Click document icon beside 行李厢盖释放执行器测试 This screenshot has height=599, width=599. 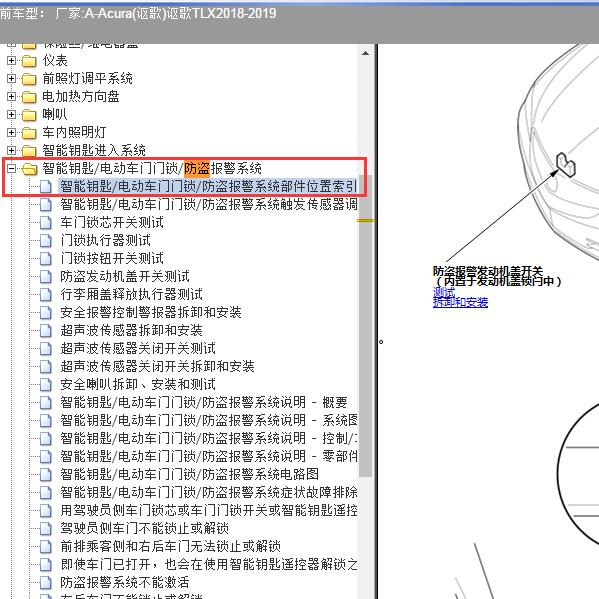(45, 294)
